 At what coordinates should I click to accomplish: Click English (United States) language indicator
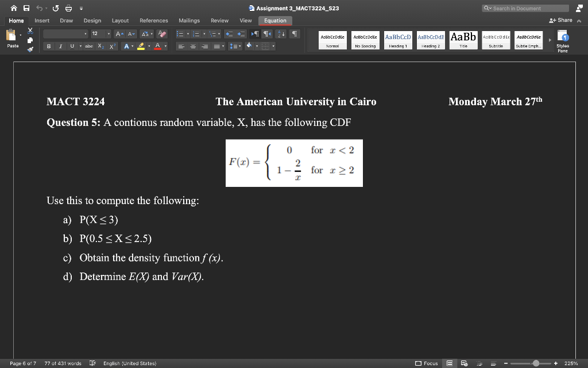point(130,363)
